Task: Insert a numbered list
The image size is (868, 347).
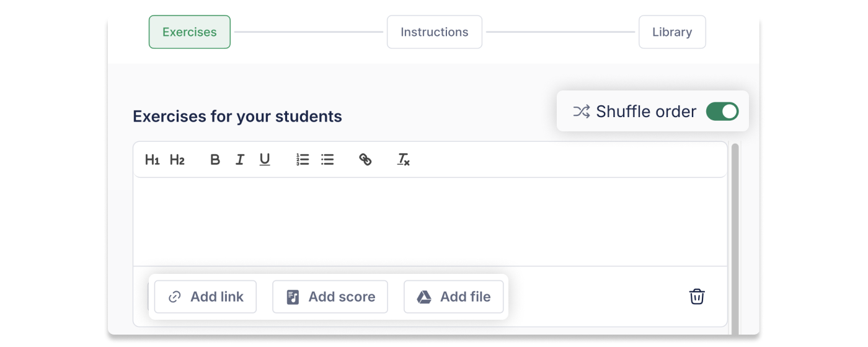Action: tap(303, 160)
